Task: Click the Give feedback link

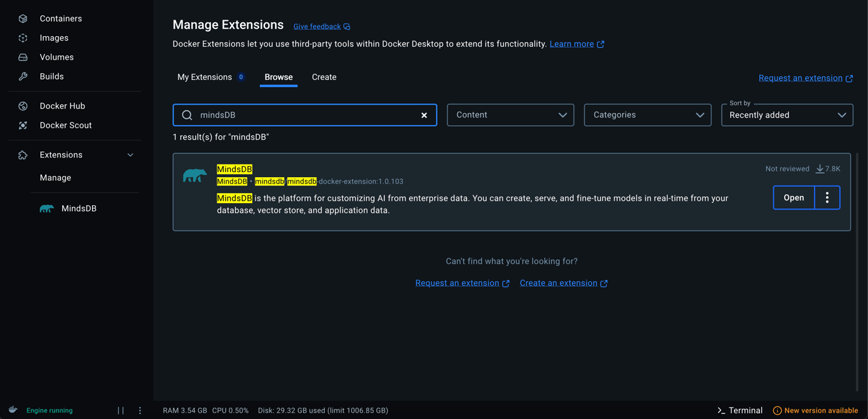Action: (x=316, y=27)
